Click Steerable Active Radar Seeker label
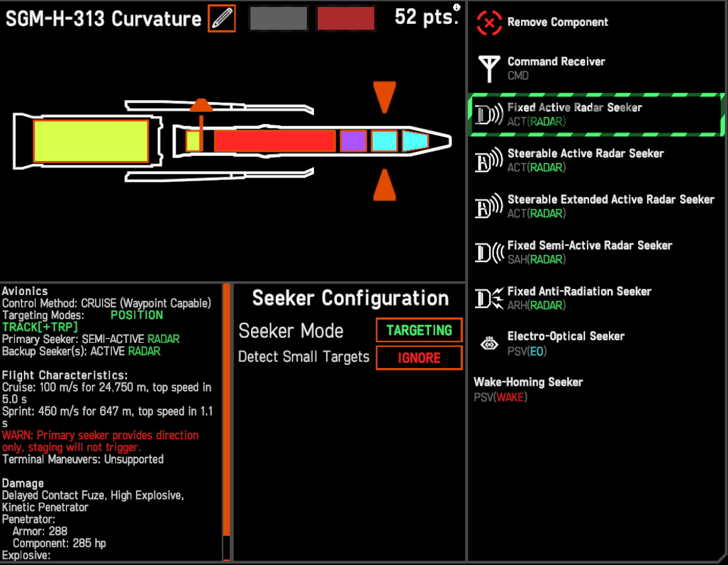 point(585,154)
